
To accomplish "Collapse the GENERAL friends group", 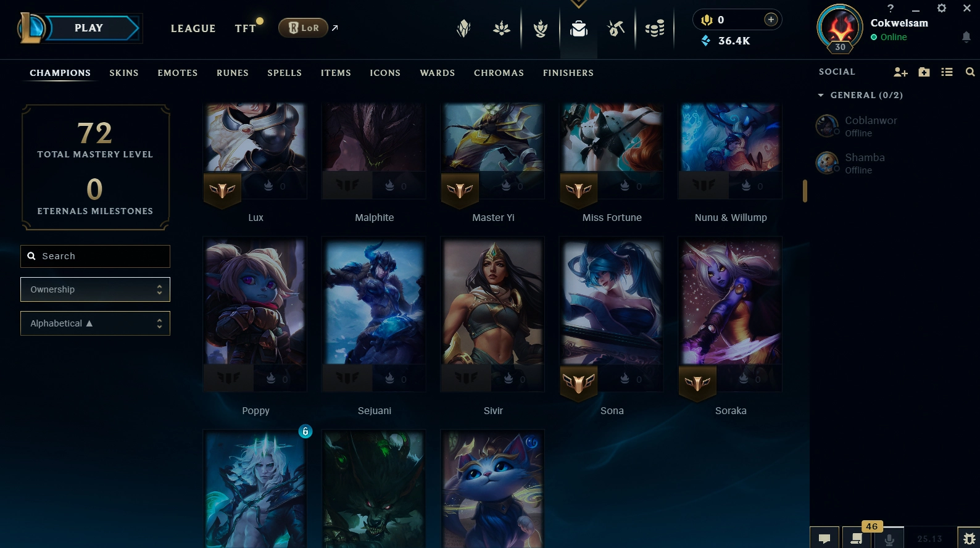I will (820, 95).
